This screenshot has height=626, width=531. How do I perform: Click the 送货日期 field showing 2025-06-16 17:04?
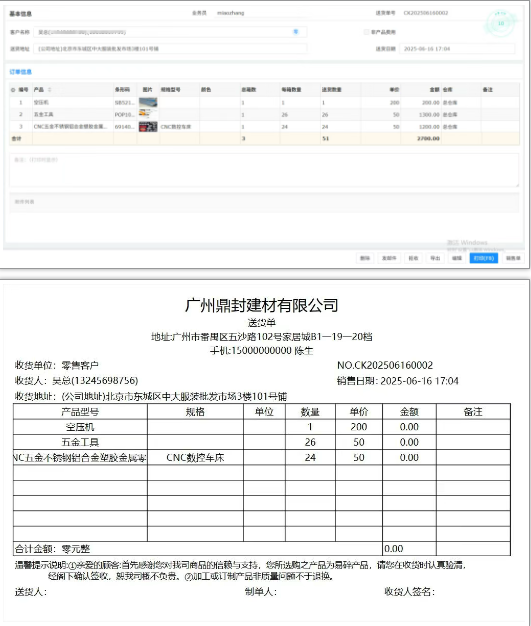tap(457, 49)
